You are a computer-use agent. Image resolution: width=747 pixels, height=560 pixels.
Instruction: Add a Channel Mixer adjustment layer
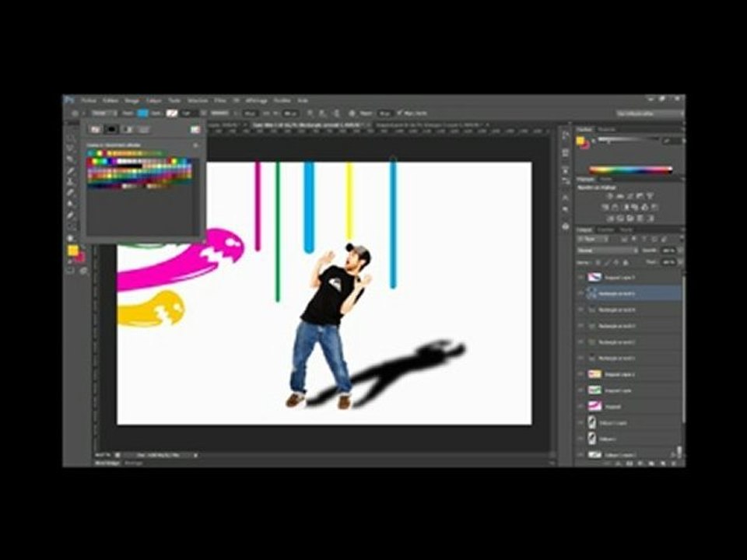pyautogui.click(x=645, y=208)
